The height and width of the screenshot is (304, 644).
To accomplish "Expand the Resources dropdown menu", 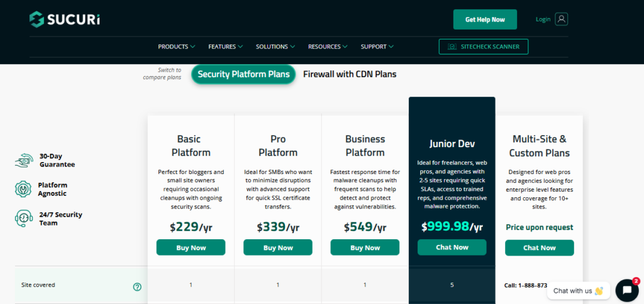I will click(x=328, y=46).
